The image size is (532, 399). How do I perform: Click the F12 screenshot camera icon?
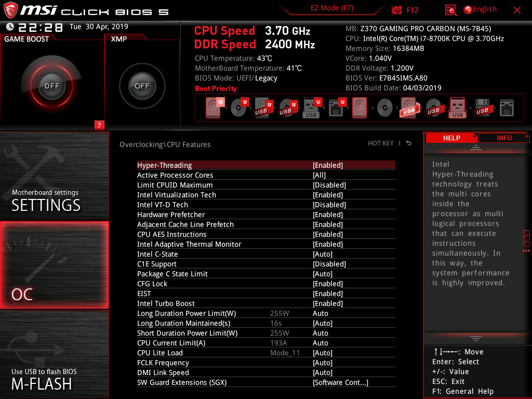(x=396, y=10)
